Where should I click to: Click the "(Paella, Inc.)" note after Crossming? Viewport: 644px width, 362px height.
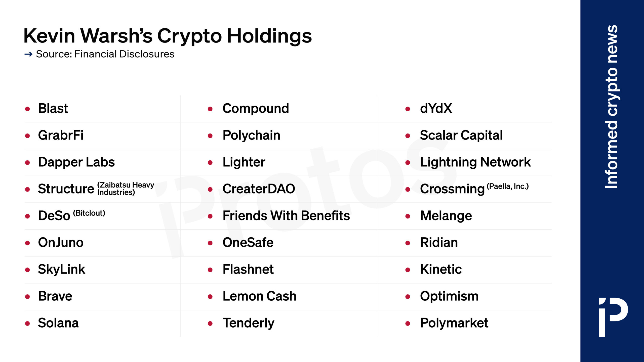(508, 186)
